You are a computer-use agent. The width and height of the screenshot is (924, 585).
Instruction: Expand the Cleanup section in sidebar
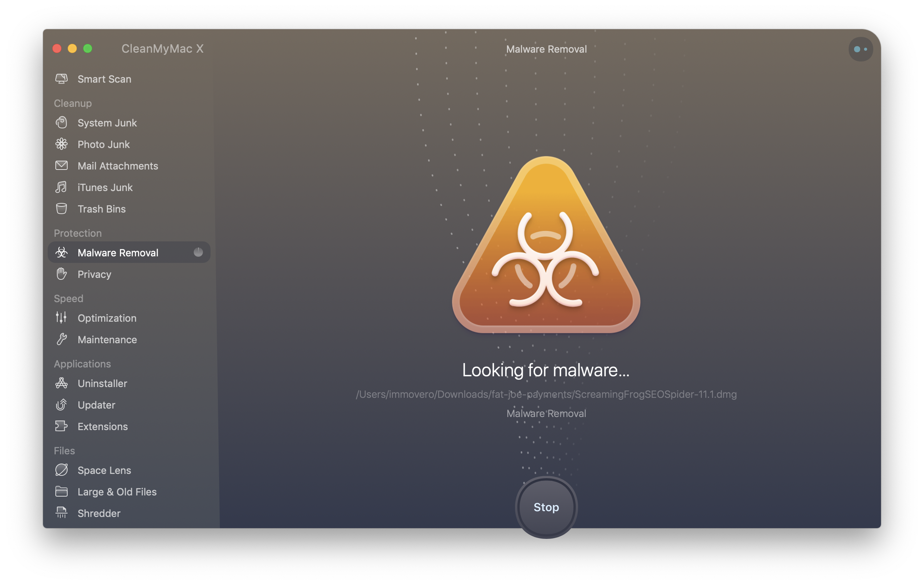(71, 102)
